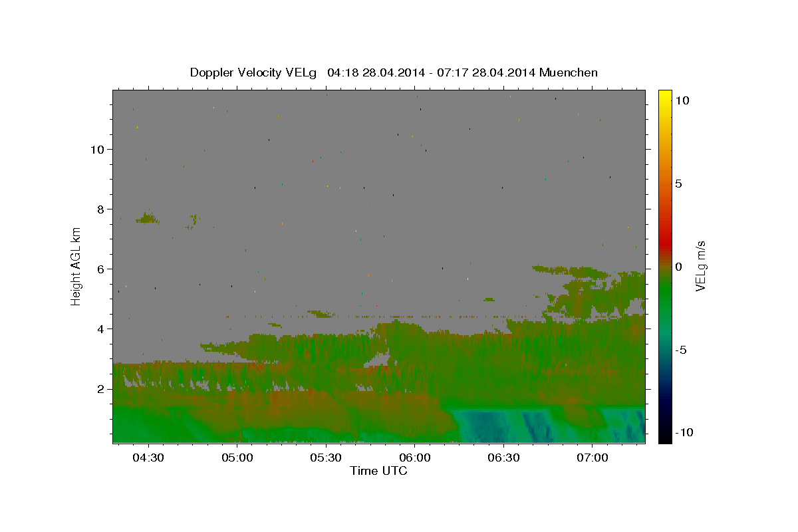Click the colorbar tick label 0
Viewport: 798px width, 532px height.
[x=678, y=267]
